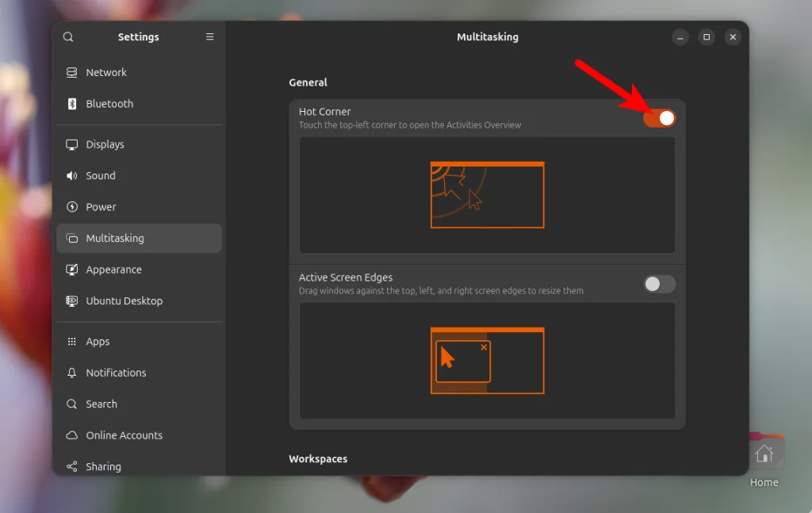
Task: Click the search magnifier in Settings
Action: coord(68,36)
